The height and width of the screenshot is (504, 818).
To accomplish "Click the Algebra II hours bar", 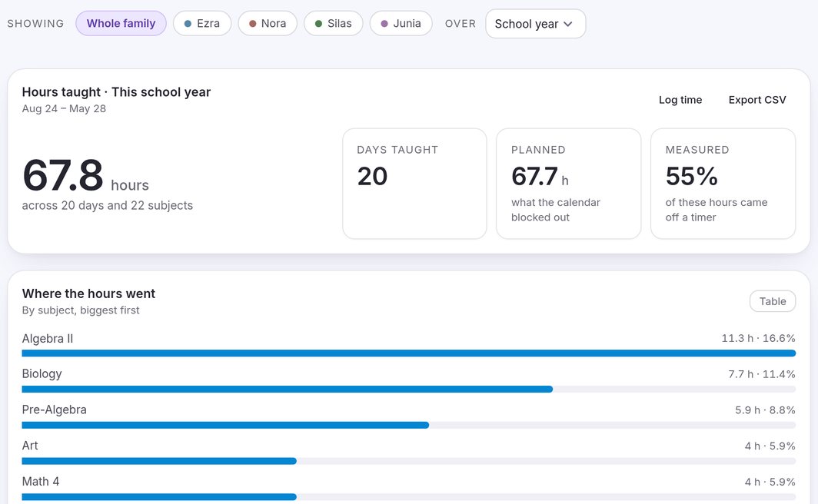I will pos(408,353).
